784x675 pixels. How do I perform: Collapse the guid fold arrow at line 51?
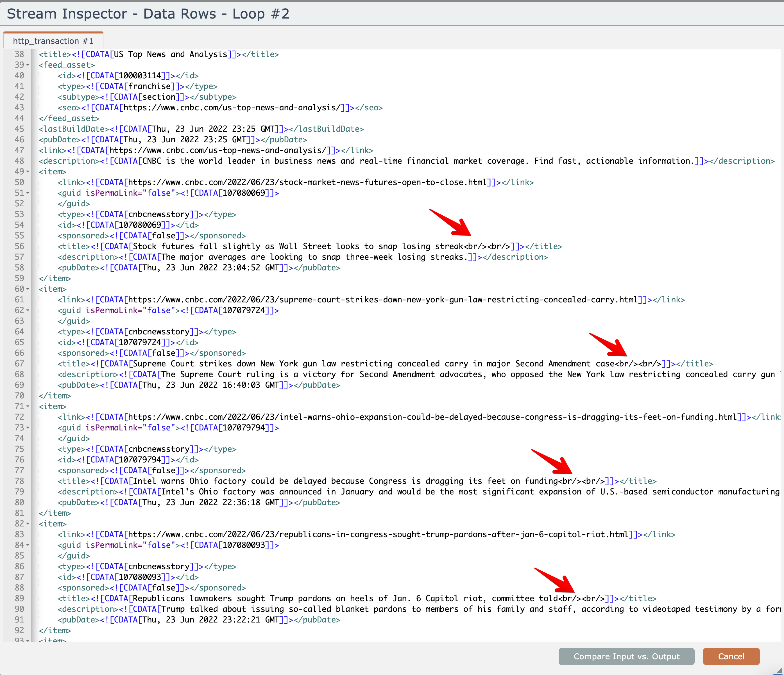point(28,193)
